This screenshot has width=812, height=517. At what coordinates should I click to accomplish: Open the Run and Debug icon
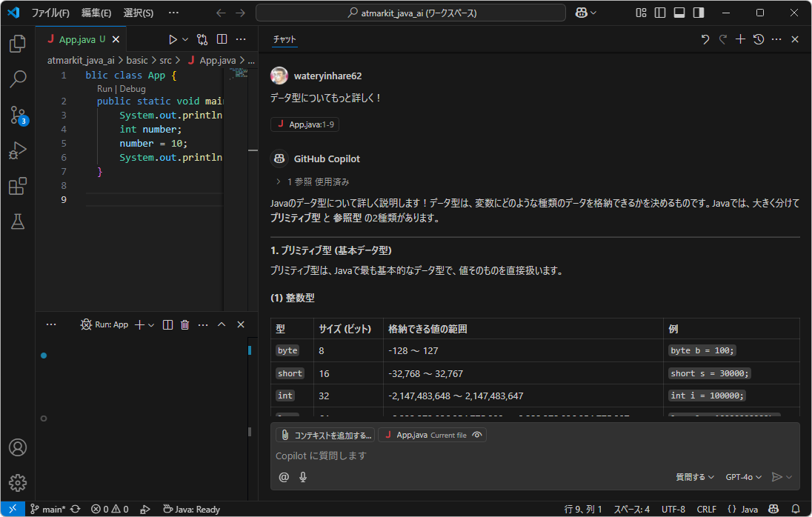pos(17,150)
